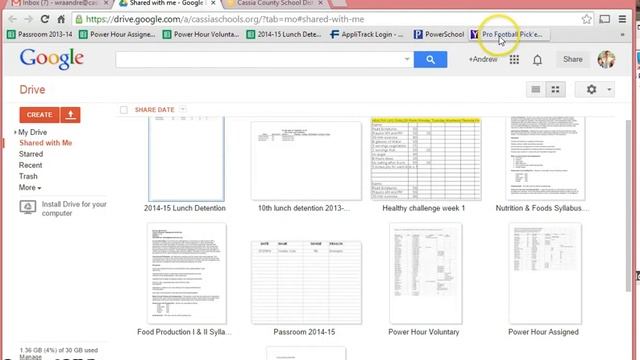640x360 pixels.
Task: Show more bookmarks overflow arrow
Action: click(x=622, y=35)
